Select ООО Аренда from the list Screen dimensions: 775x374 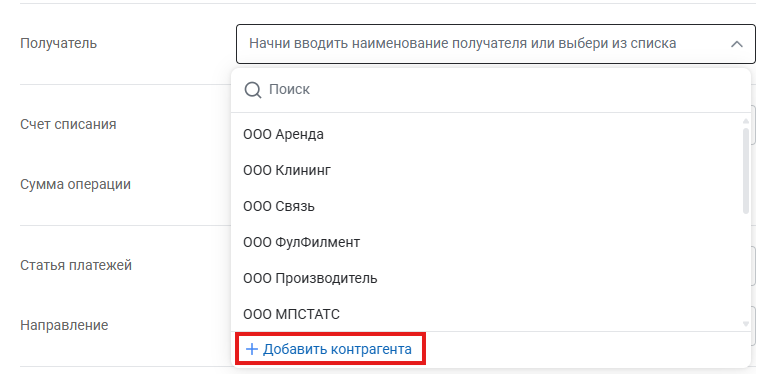click(283, 134)
